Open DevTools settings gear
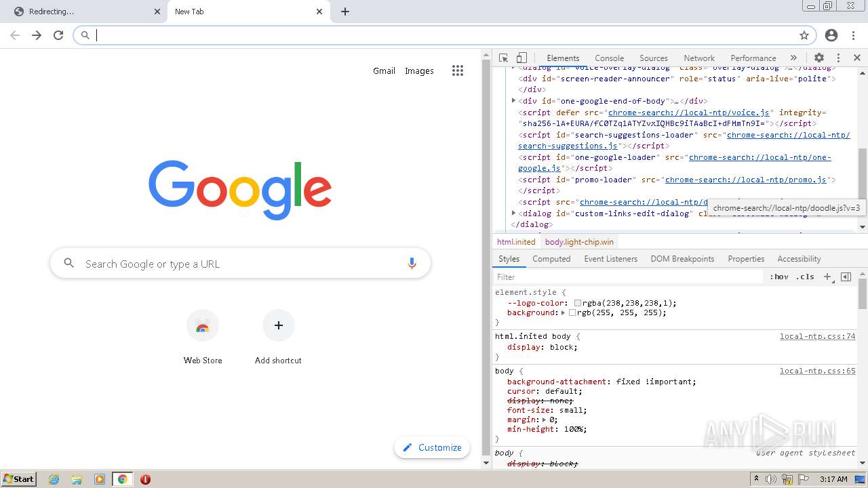 [819, 58]
